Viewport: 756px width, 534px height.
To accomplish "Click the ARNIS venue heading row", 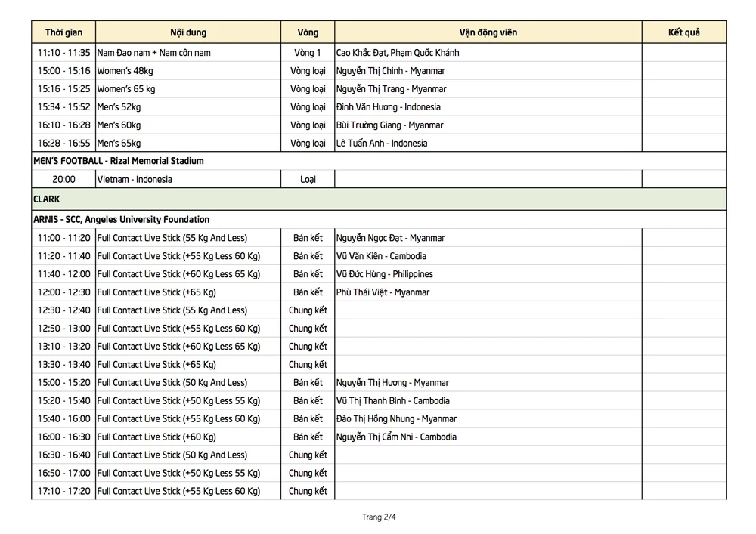I will 122,220.
